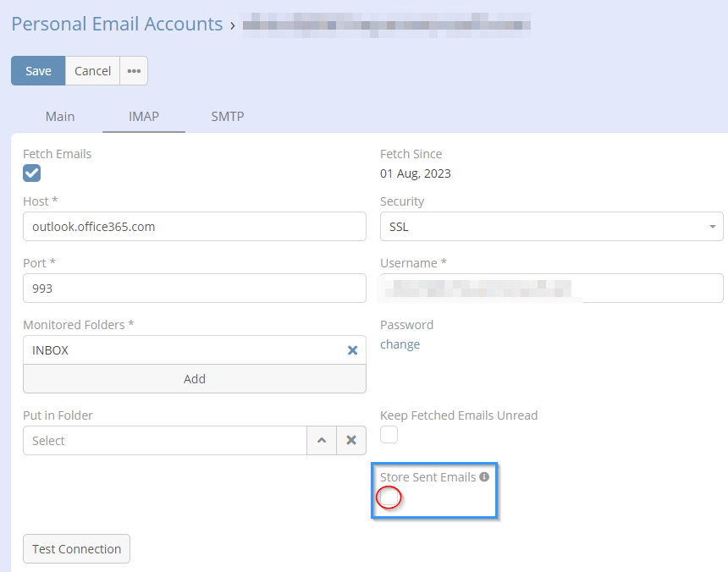Screen dimensions: 728x572
Task: Click Add under Monitored Folders
Action: pos(195,379)
